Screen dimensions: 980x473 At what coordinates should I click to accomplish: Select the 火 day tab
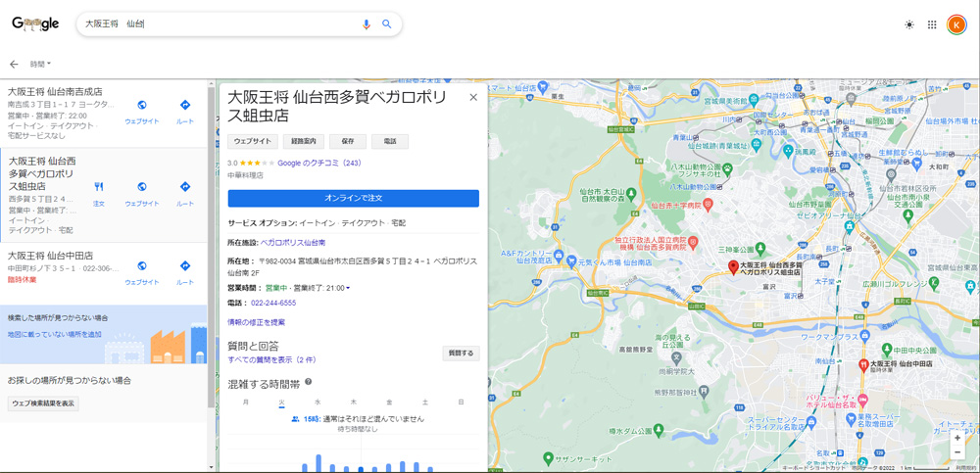pos(282,402)
